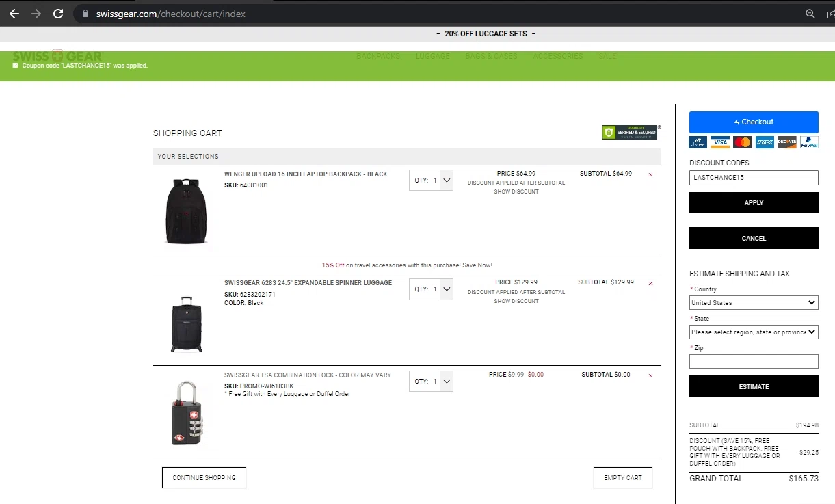
Task: Open Wenger Upload 16 Inch Laptop Backpack title
Action: pos(306,174)
